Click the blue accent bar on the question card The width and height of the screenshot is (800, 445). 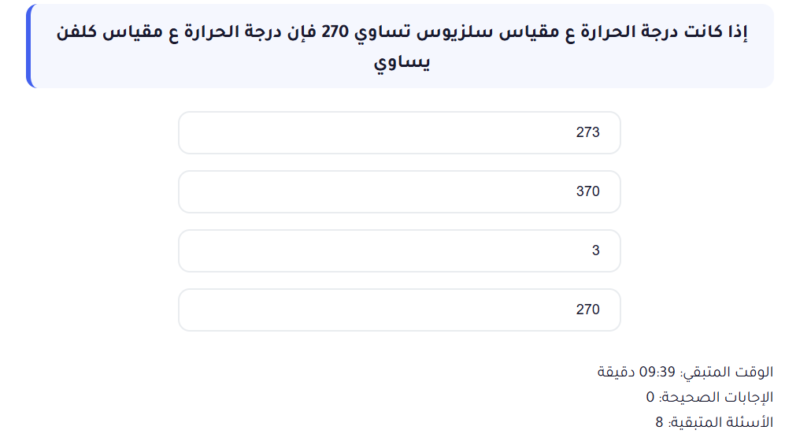[x=29, y=46]
